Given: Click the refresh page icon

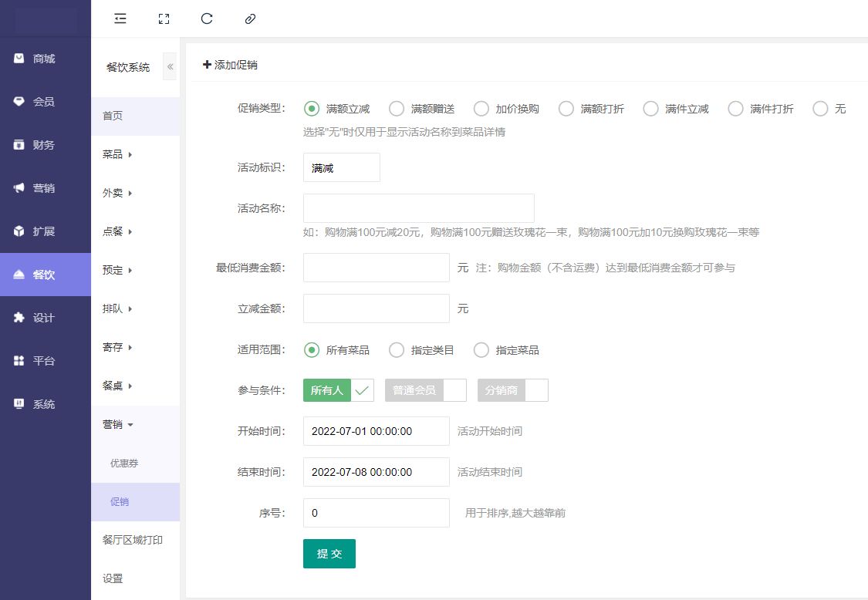Looking at the screenshot, I should [207, 19].
